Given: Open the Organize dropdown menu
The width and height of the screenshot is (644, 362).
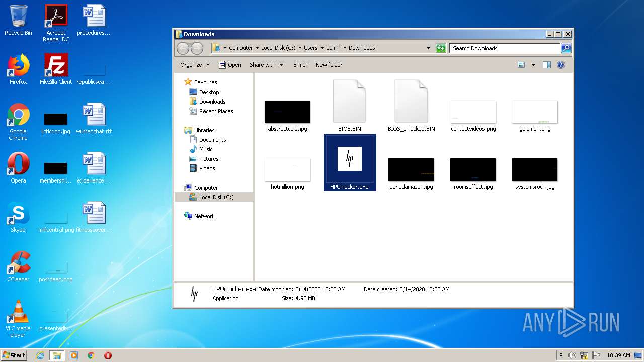Looking at the screenshot, I should pyautogui.click(x=194, y=65).
